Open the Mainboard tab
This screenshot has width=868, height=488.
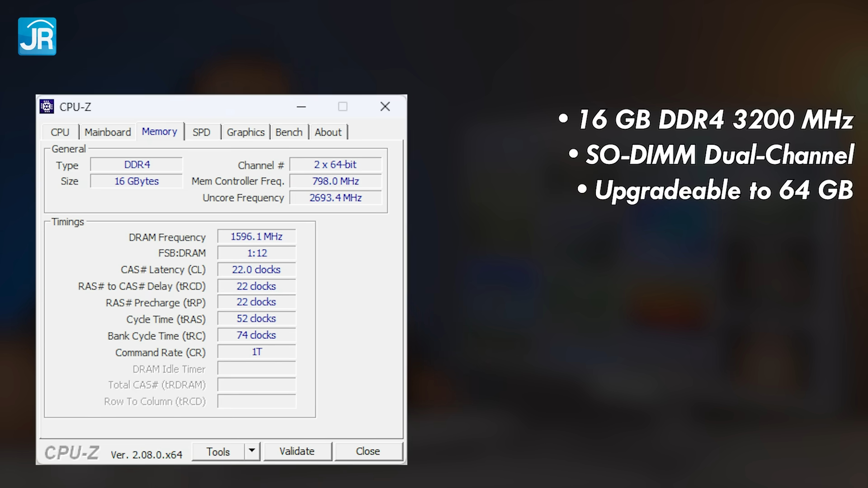click(x=108, y=132)
